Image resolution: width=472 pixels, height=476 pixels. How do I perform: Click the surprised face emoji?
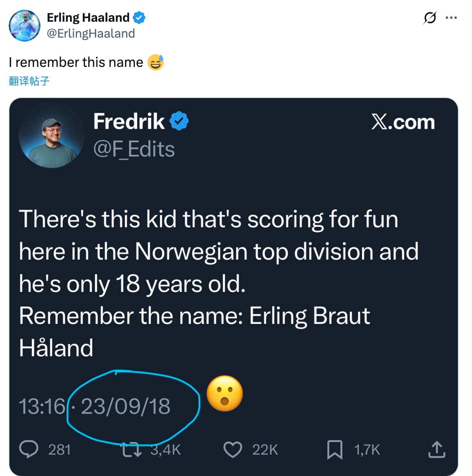[225, 394]
